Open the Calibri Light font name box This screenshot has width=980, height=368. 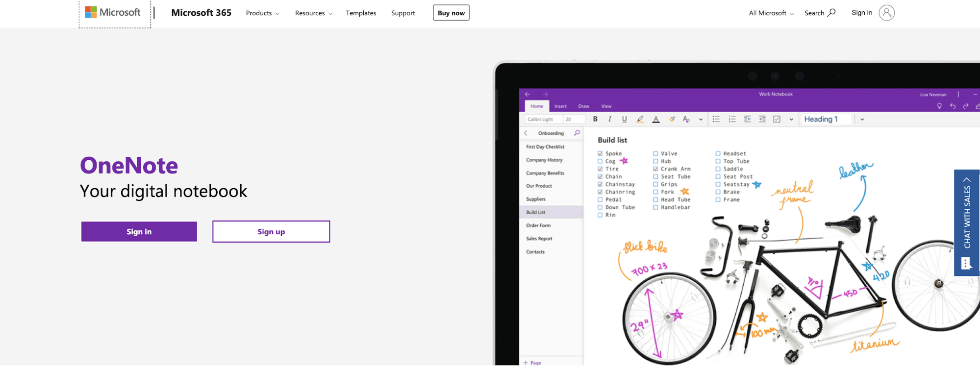point(543,119)
